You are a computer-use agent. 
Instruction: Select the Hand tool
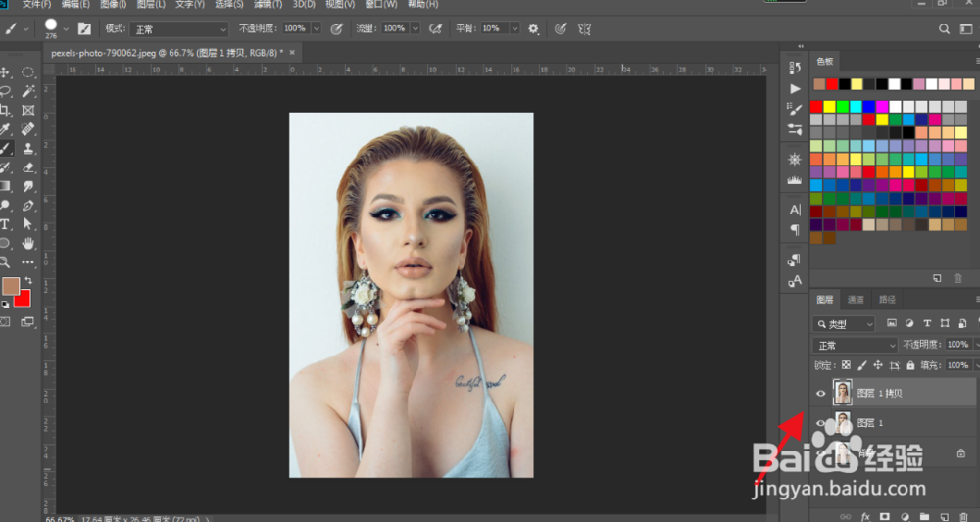click(28, 243)
